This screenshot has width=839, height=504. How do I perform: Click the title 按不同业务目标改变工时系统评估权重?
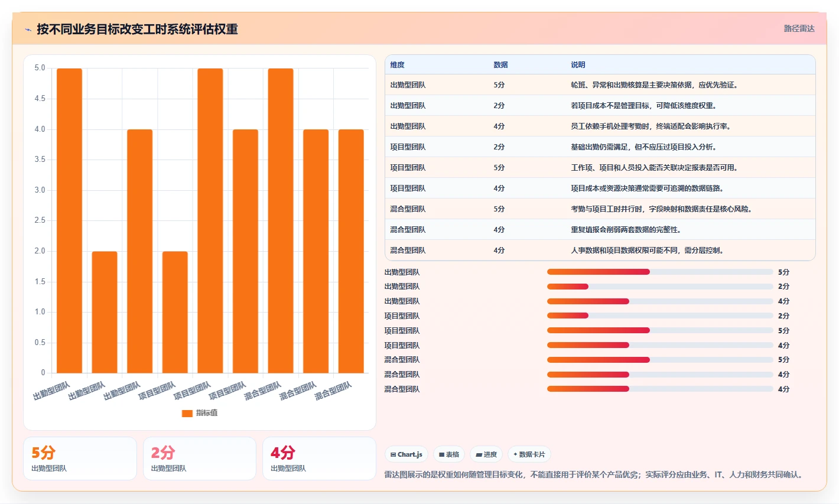(137, 30)
